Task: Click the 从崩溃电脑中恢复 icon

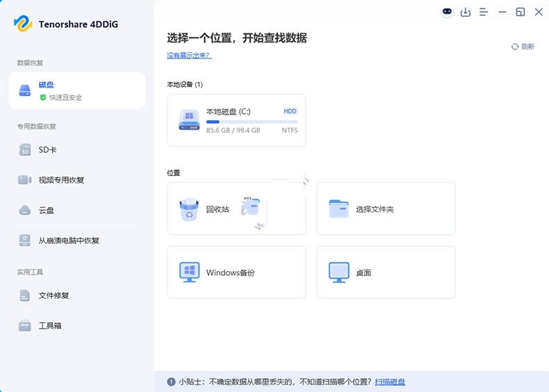Action: [25, 240]
